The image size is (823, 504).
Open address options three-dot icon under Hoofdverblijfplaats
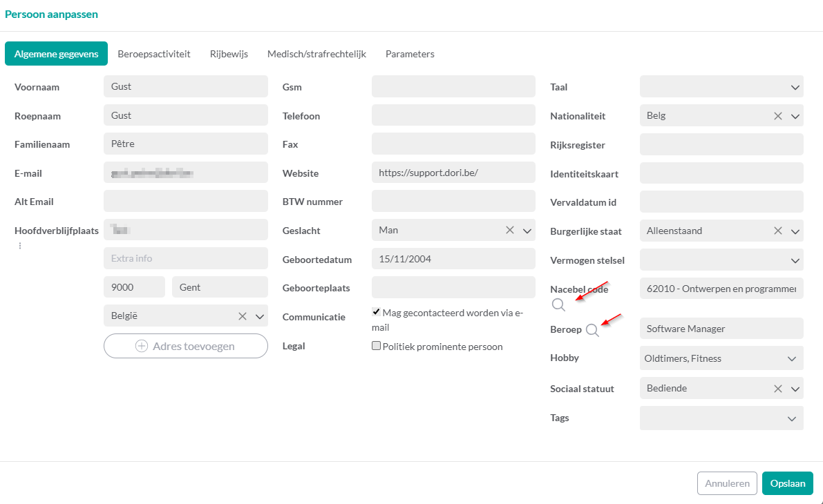coord(19,246)
